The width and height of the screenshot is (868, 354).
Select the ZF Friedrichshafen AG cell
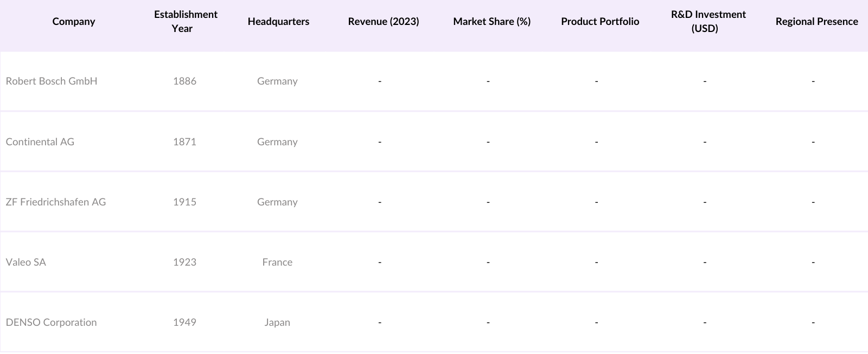[x=56, y=202]
